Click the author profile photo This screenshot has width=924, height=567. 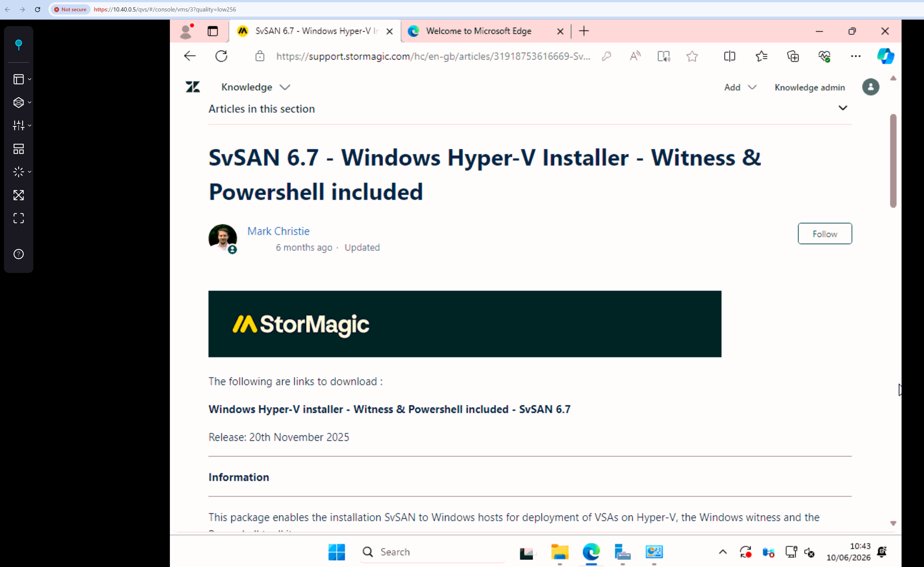click(223, 238)
